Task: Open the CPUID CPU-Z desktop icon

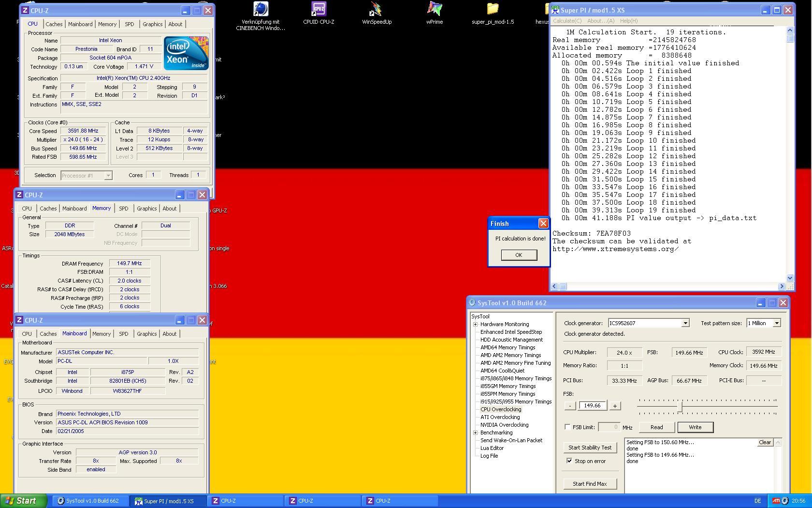Action: pyautogui.click(x=319, y=9)
